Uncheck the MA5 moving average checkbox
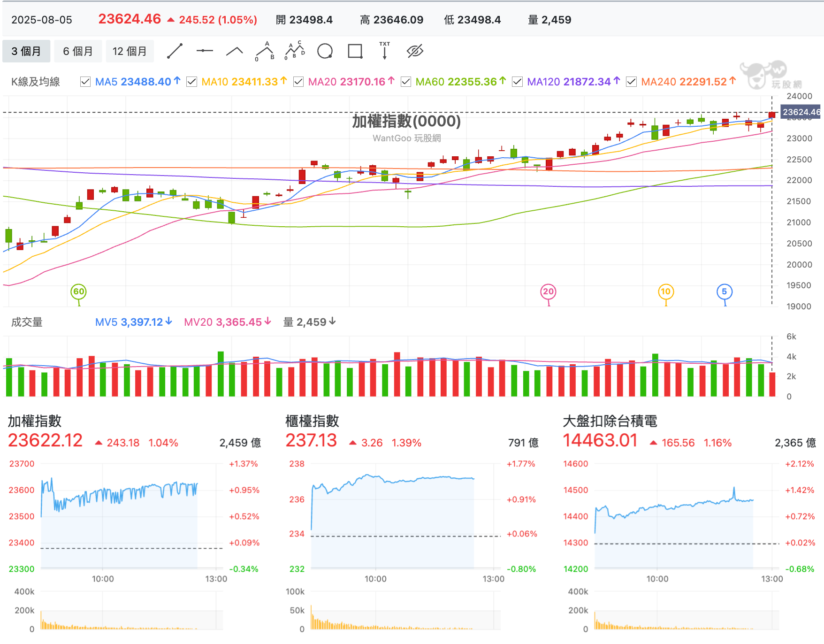The width and height of the screenshot is (824, 644). (85, 82)
